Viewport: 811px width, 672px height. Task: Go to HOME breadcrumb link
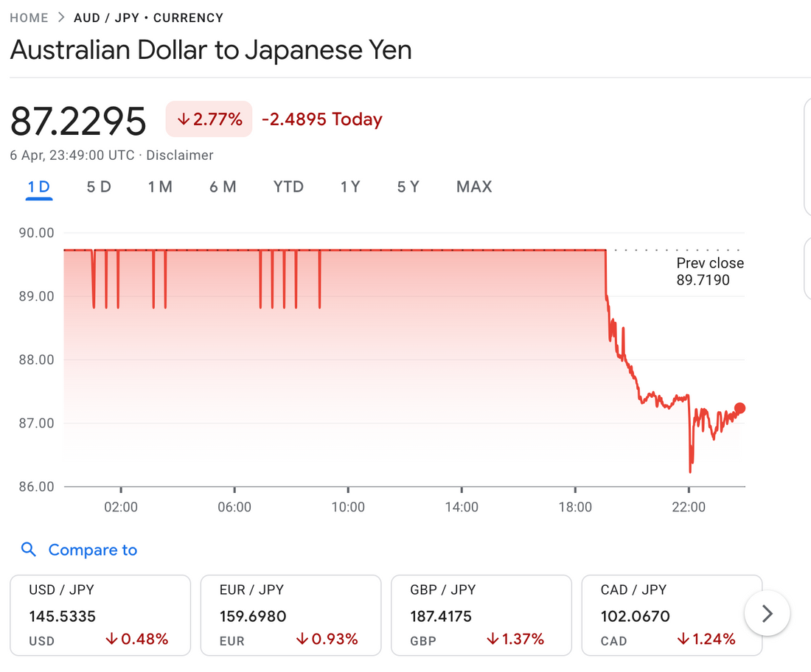tap(29, 18)
